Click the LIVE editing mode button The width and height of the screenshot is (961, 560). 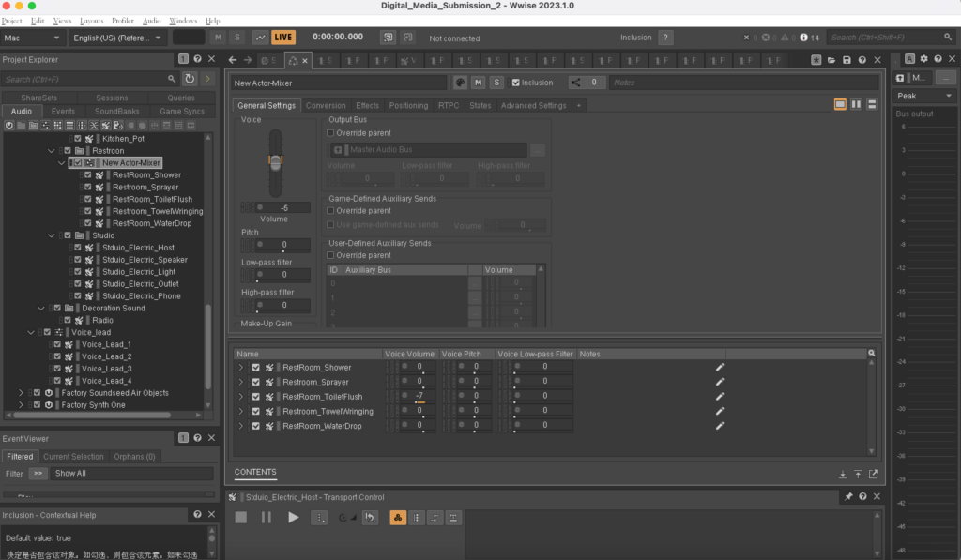click(x=282, y=38)
